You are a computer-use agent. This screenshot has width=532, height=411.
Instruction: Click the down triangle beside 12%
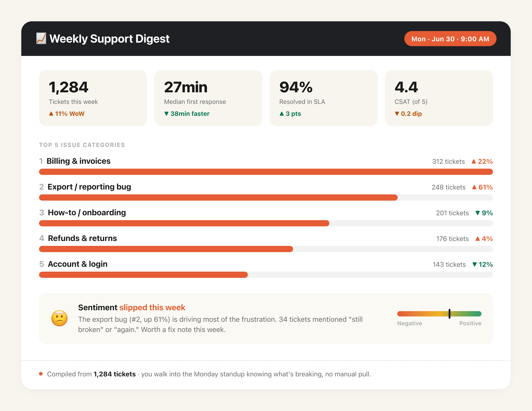click(475, 264)
